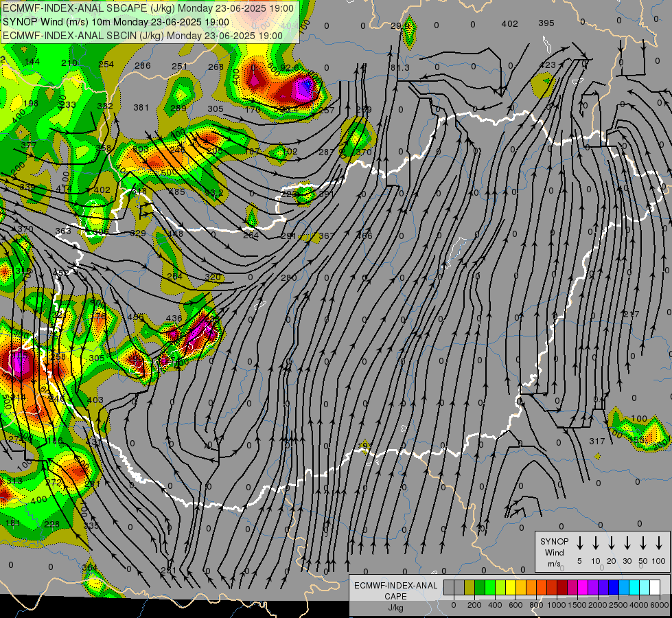672x618 pixels.
Task: Click the 363 value on the map
Action: click(x=63, y=231)
